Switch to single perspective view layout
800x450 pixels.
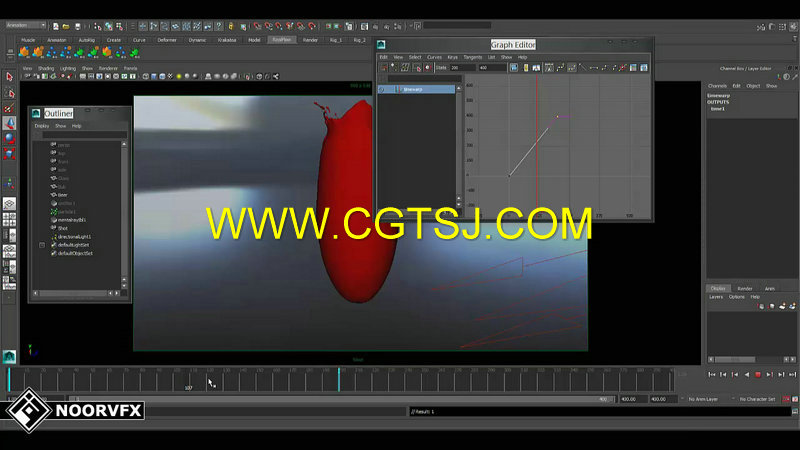pos(9,204)
